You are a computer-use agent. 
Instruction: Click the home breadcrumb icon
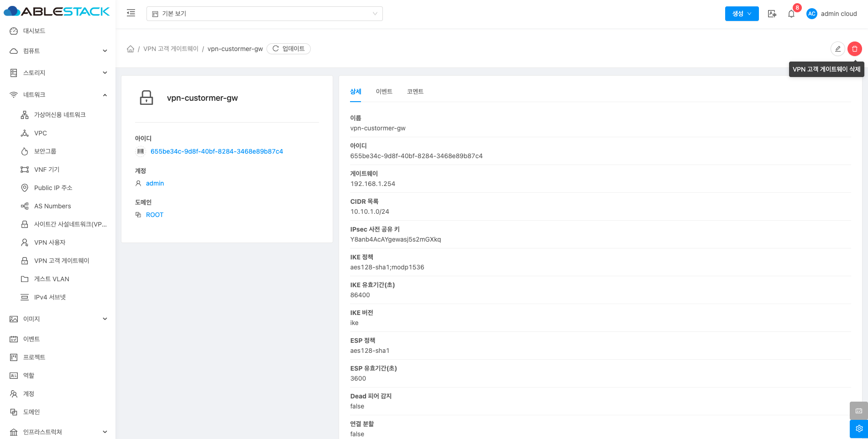point(131,49)
